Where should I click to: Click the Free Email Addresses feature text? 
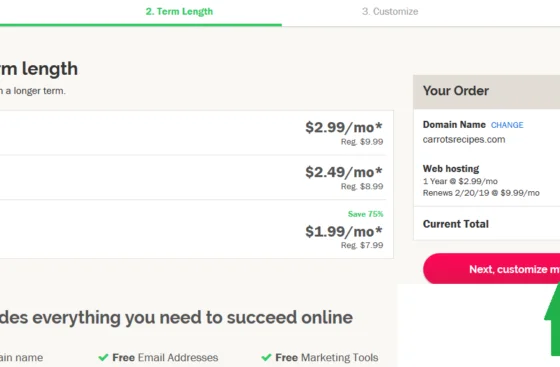click(x=165, y=357)
